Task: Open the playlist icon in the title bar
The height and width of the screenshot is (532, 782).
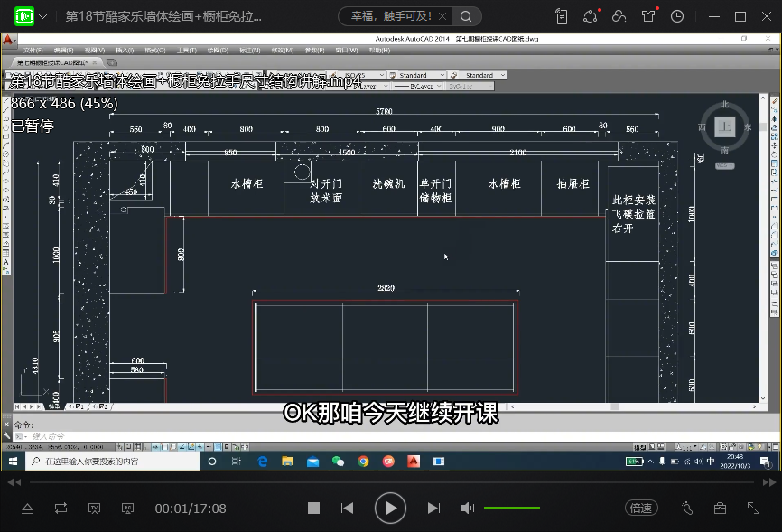Action: (562, 16)
